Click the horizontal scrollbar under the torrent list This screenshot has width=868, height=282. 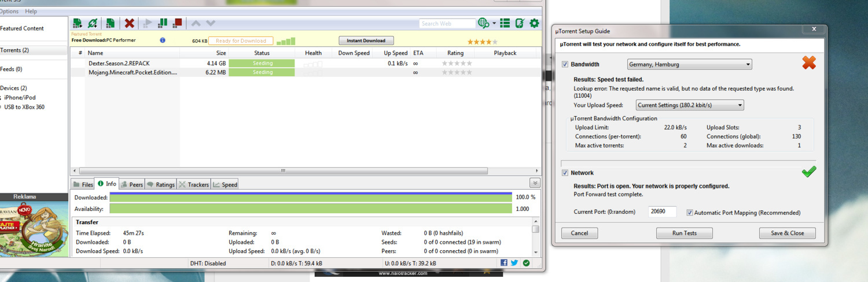(x=283, y=171)
